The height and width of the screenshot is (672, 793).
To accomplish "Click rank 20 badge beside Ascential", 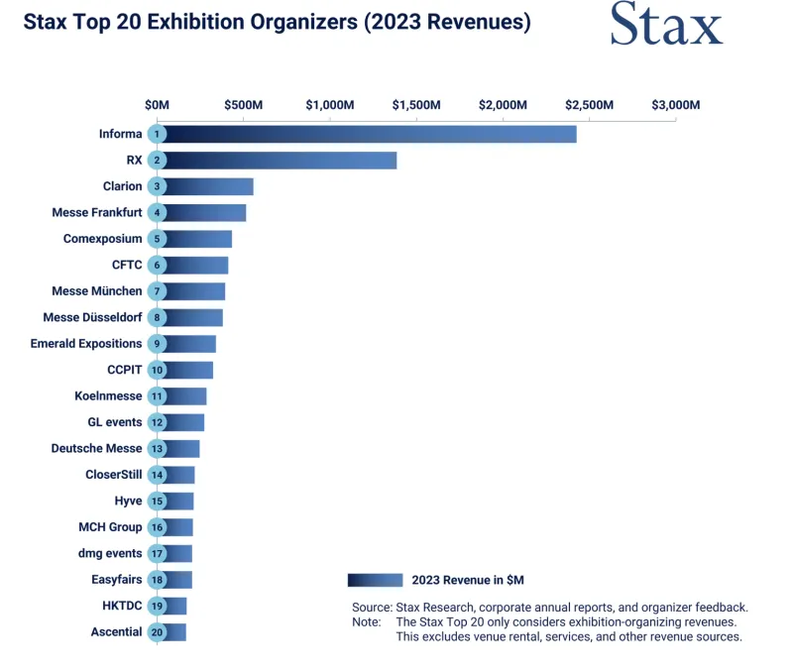I will coord(157,632).
